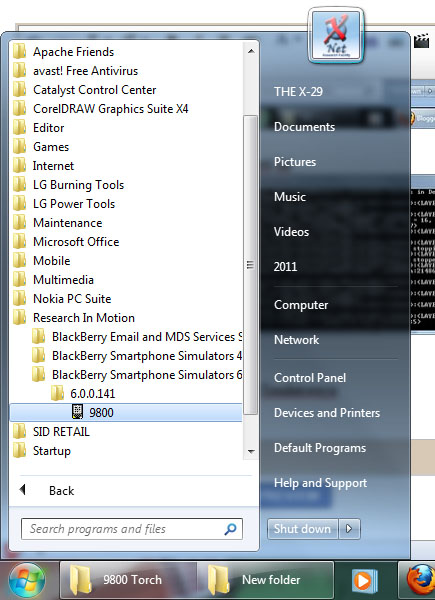The height and width of the screenshot is (600, 435).
Task: Open Shut down options arrow
Action: 349,529
